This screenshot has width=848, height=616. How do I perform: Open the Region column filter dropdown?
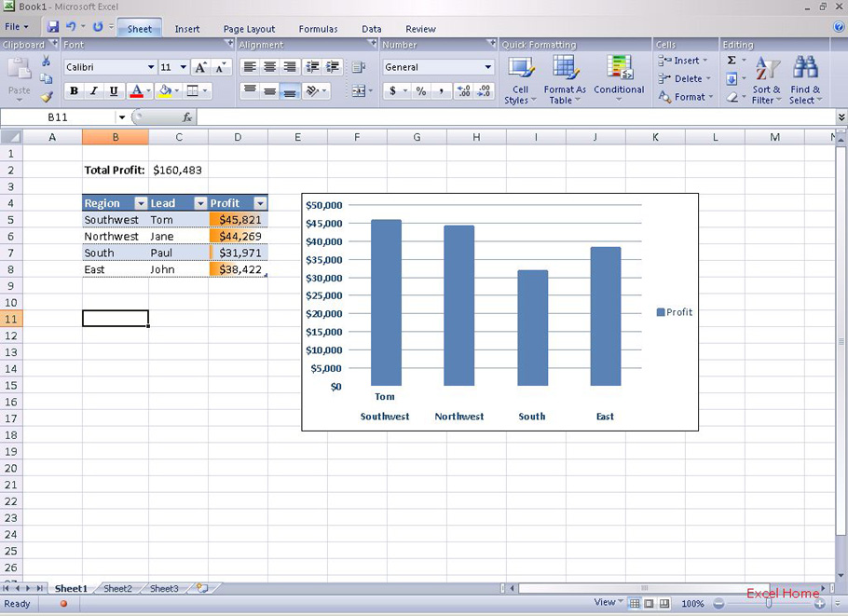(141, 203)
